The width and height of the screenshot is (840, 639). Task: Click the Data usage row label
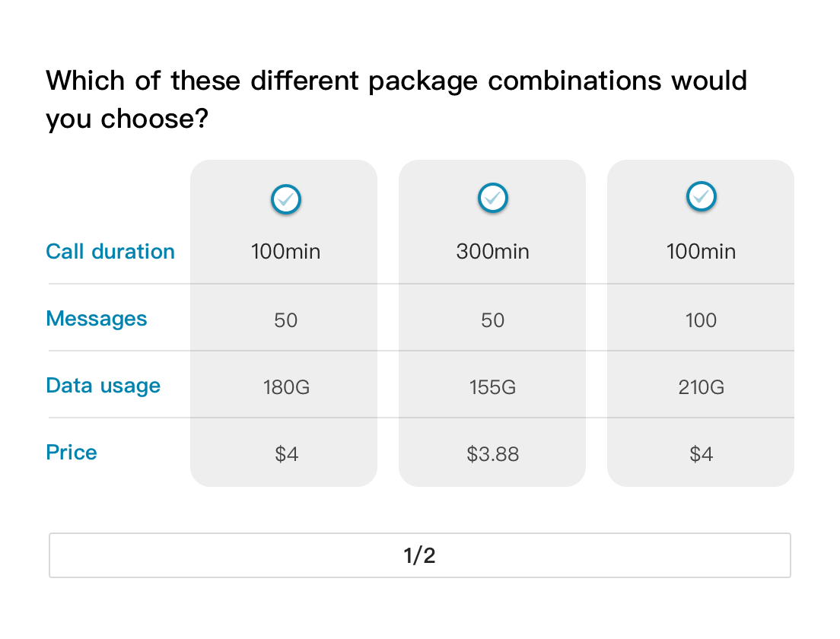pos(103,386)
